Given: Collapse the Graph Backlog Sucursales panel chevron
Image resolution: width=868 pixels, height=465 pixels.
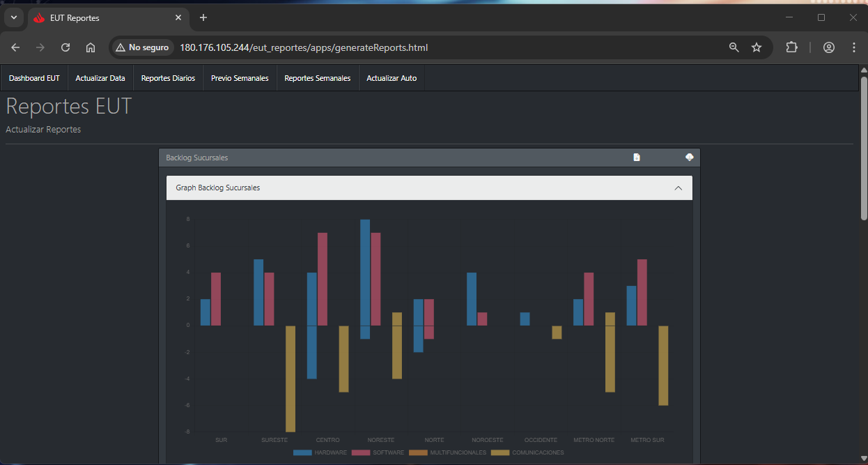Looking at the screenshot, I should coord(678,188).
